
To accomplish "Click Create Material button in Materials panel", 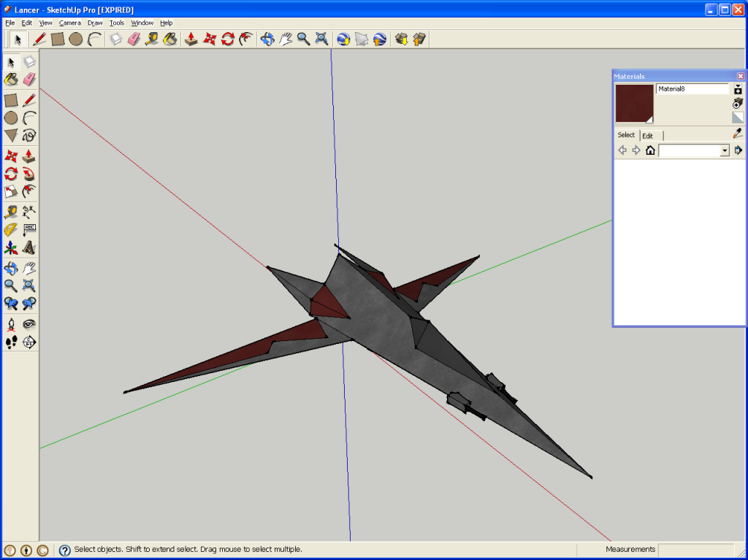I will pos(738,103).
